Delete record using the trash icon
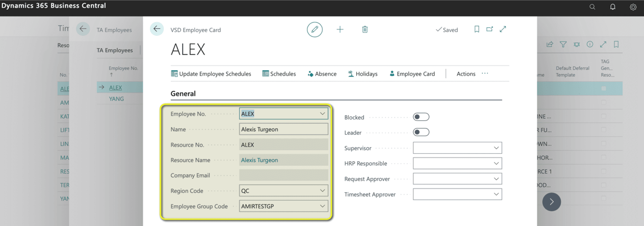Viewport: 644px width, 226px height. [x=365, y=30]
